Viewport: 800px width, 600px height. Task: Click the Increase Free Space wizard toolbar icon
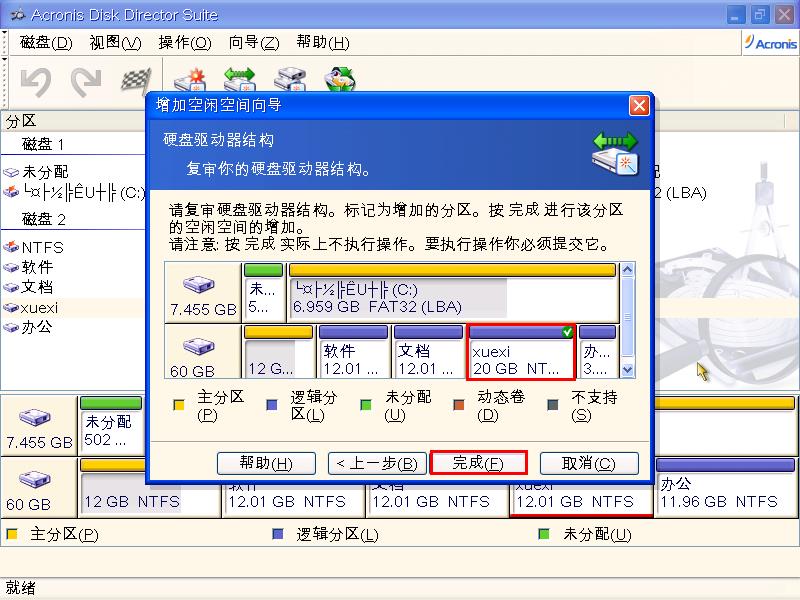(x=239, y=80)
